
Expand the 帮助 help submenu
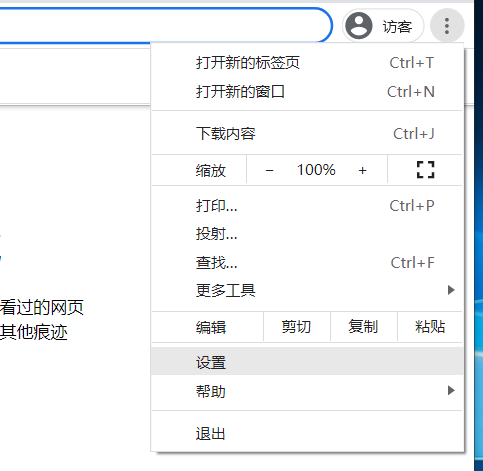307,391
